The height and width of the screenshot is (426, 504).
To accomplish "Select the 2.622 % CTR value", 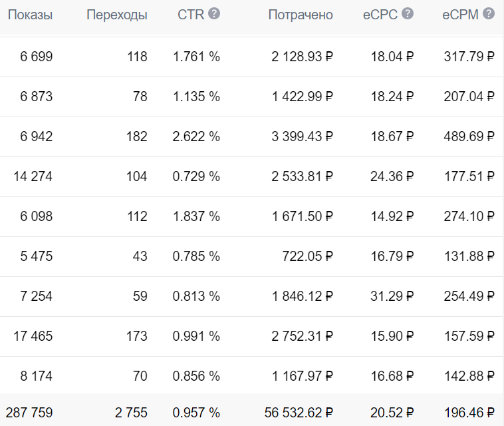I will click(196, 136).
